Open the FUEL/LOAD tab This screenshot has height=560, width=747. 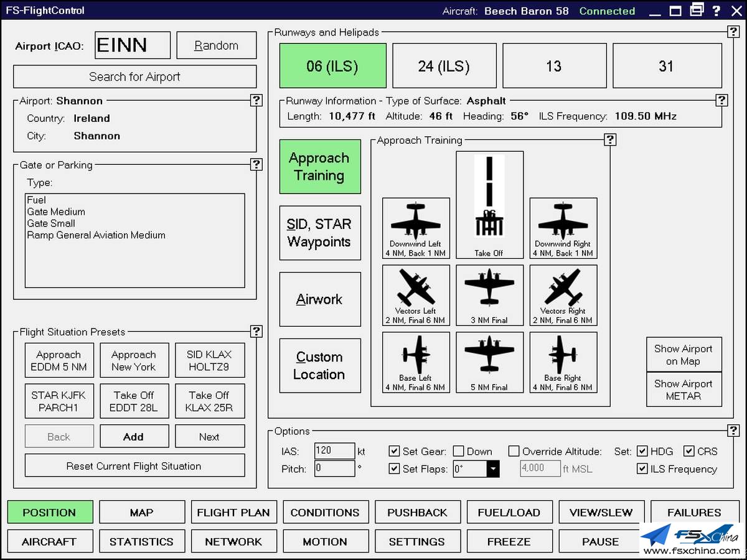coord(509,512)
